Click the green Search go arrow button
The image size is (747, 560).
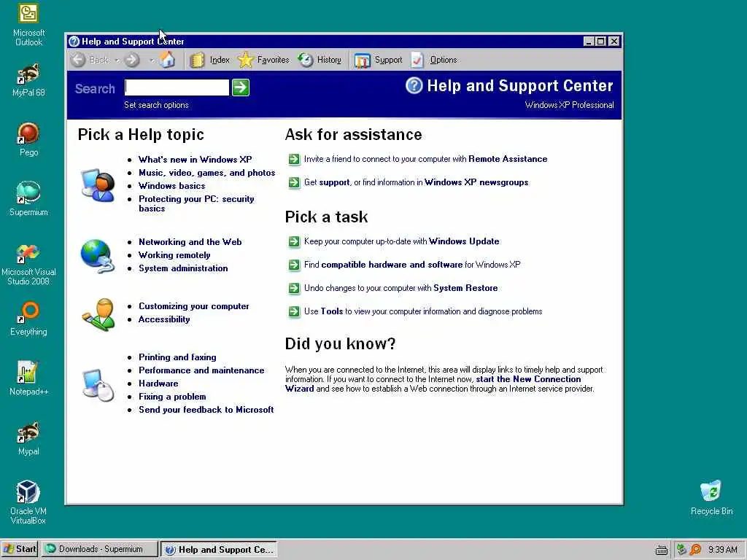click(x=241, y=87)
